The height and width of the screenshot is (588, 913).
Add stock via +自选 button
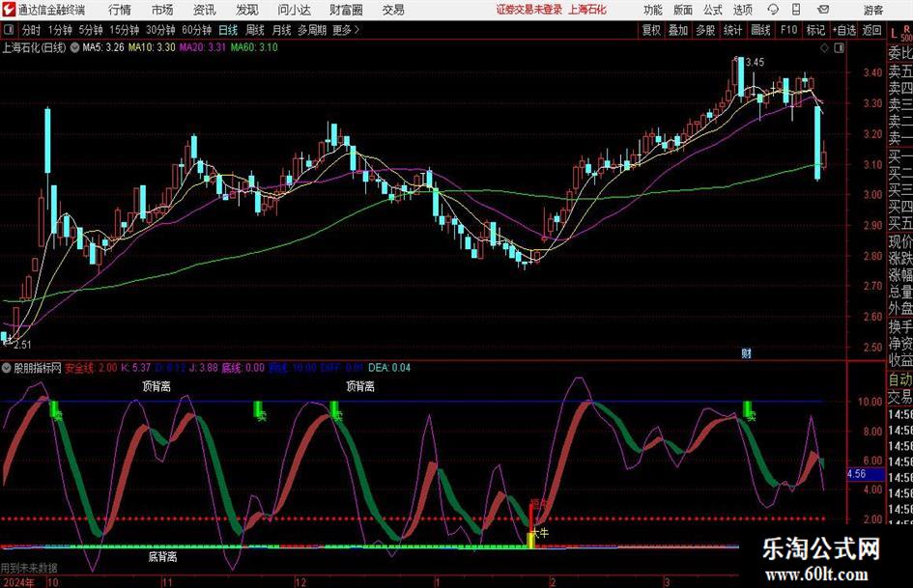tap(843, 30)
